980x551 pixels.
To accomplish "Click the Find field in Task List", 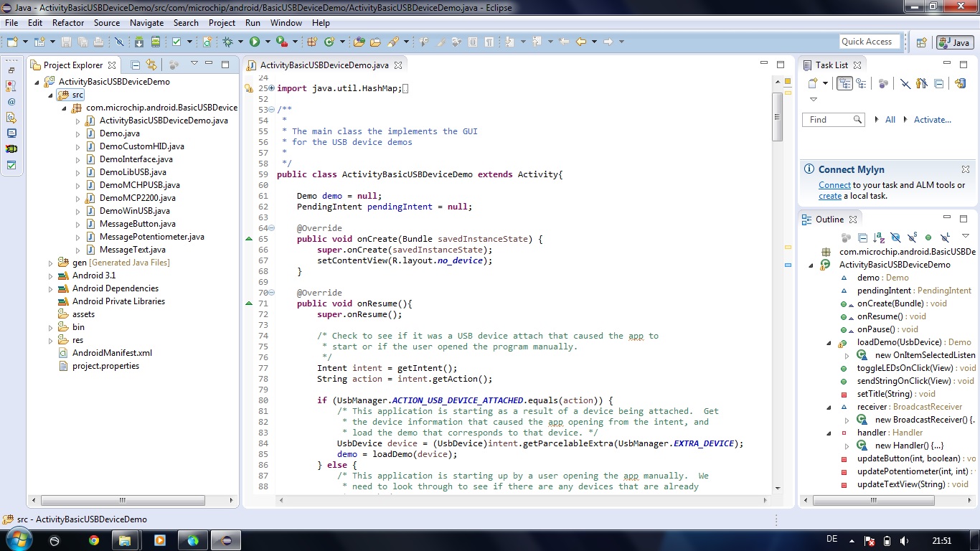I will [833, 120].
